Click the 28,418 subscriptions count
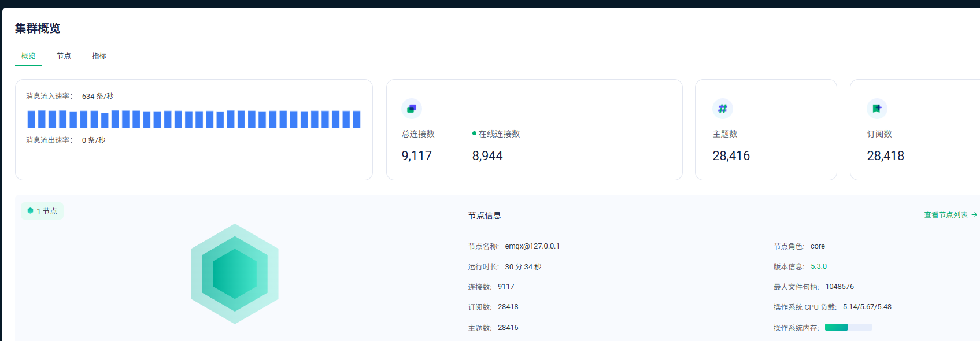Image resolution: width=980 pixels, height=341 pixels. (885, 156)
